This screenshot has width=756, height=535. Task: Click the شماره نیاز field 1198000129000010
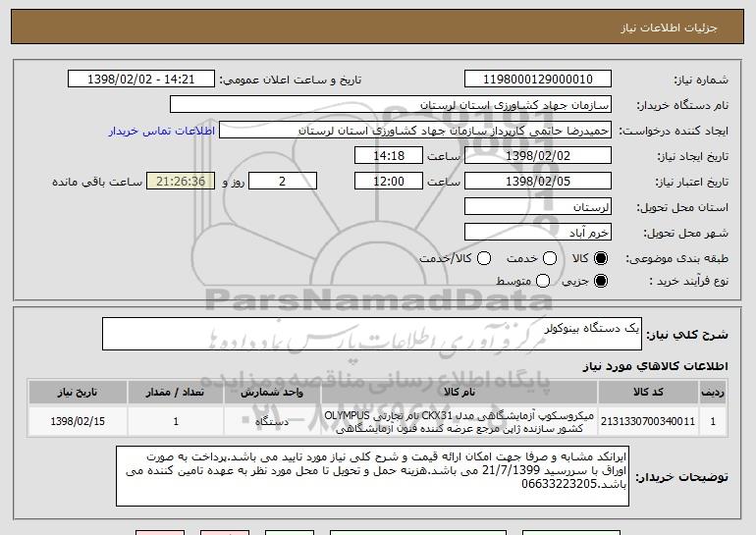[538, 80]
